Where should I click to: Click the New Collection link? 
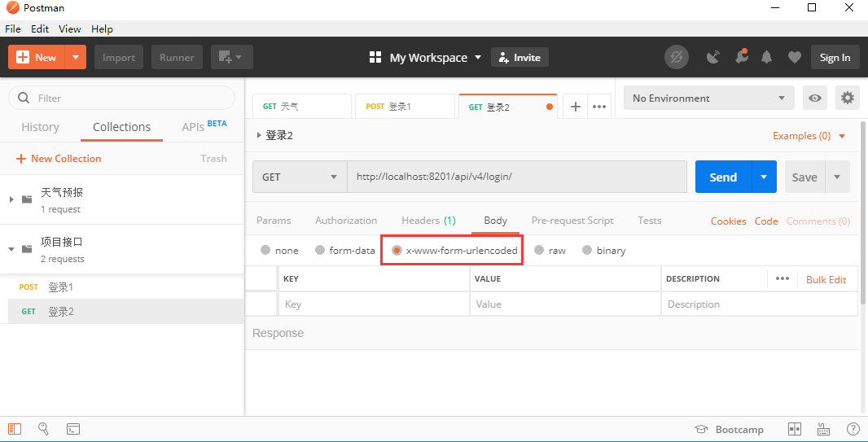click(59, 159)
